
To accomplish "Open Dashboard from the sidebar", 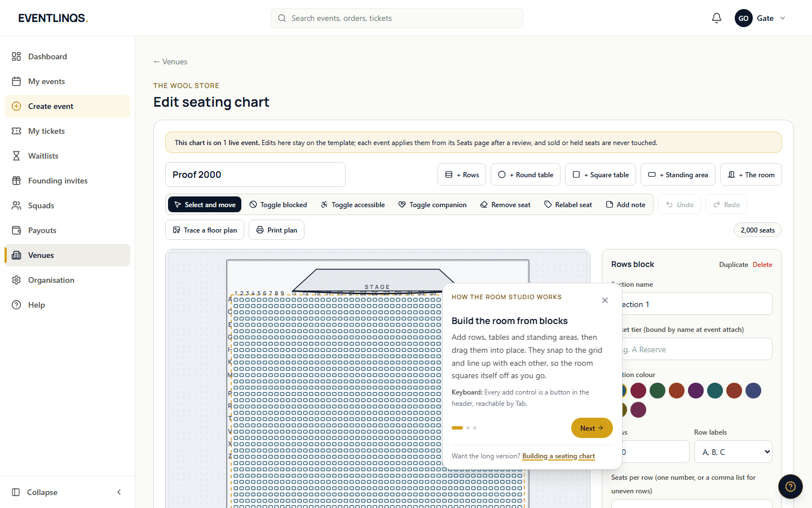I will coord(67,56).
